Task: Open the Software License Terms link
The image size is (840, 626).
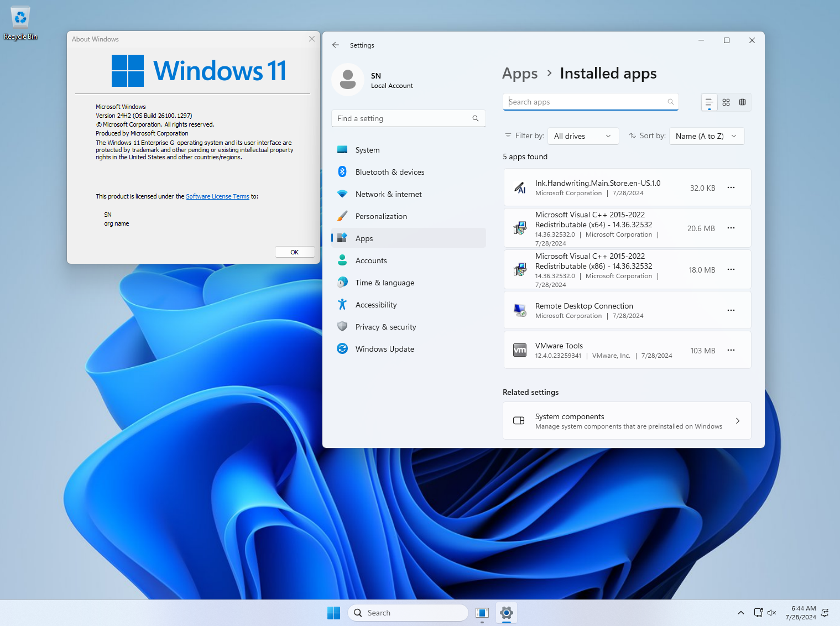Action: coord(217,196)
